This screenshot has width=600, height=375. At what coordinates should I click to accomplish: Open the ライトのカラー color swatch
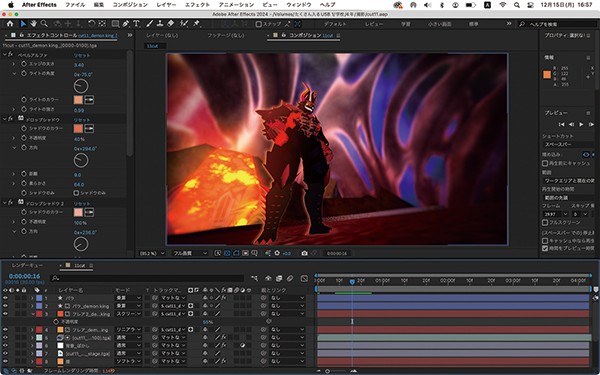(78, 100)
